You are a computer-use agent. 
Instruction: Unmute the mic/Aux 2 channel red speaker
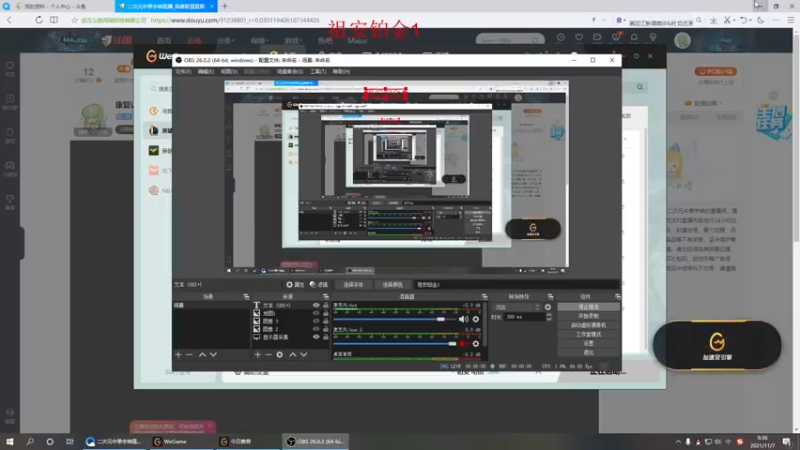[463, 344]
